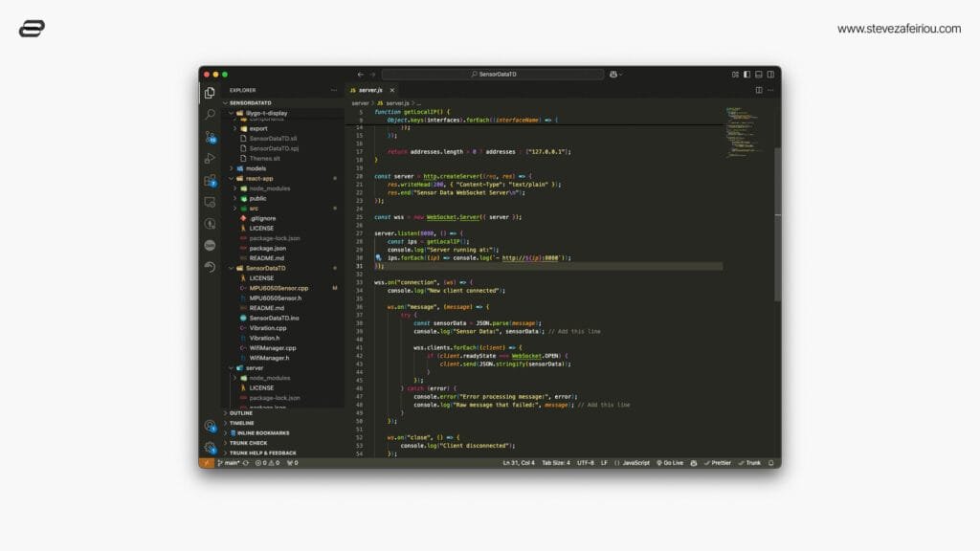Expand the TIMELINE section
The image size is (980, 551).
[x=282, y=423]
